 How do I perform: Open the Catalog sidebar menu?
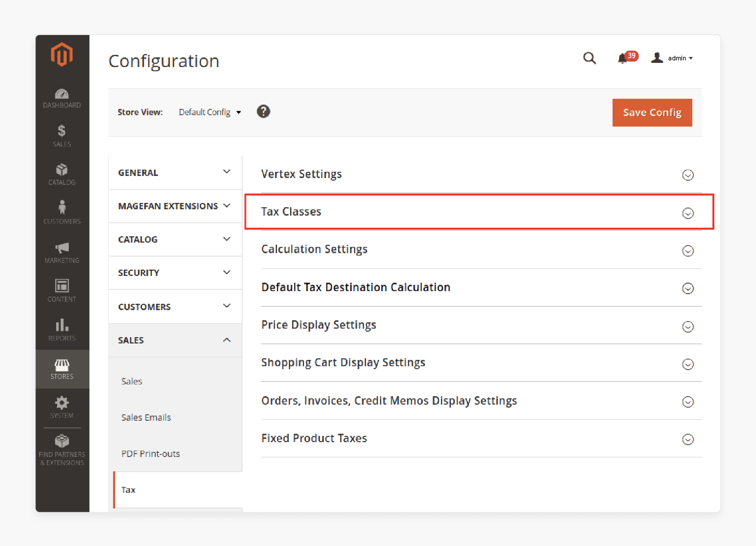pos(62,175)
